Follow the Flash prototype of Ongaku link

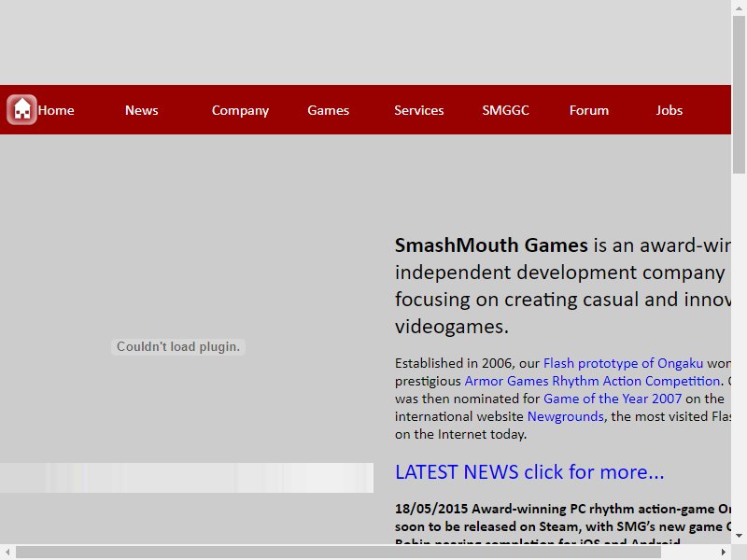click(x=623, y=363)
